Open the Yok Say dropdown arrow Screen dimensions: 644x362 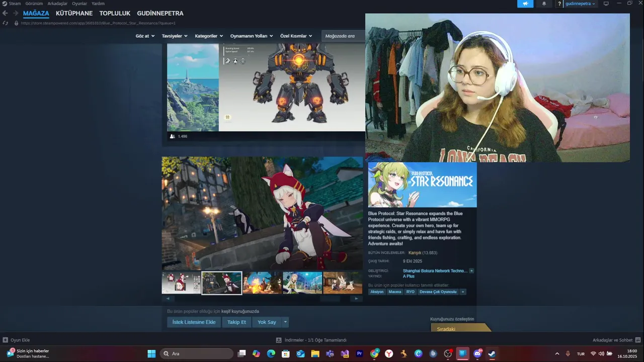[x=285, y=322]
